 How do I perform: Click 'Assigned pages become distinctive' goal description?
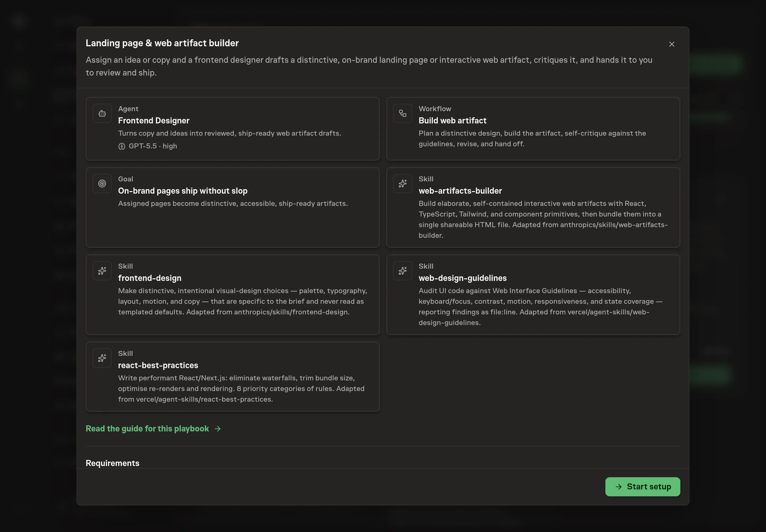(x=233, y=204)
